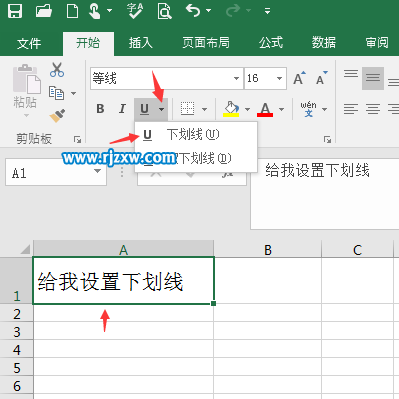Open the copy options dropdown arrow
This screenshot has height=399, width=399.
[73, 93]
